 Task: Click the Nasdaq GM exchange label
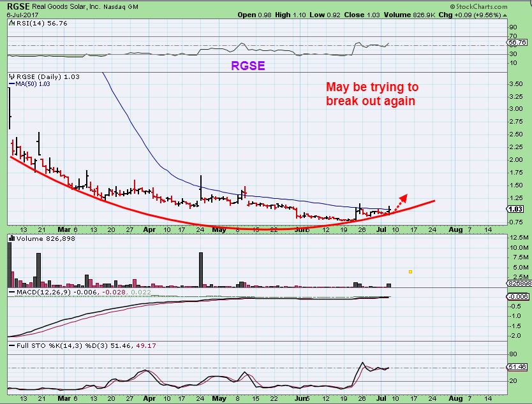click(x=121, y=7)
